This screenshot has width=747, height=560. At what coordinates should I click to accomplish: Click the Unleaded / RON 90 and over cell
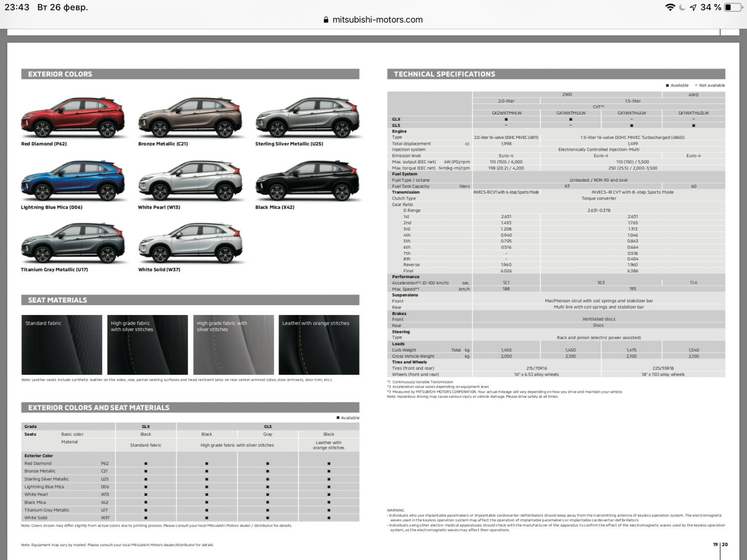coord(599,180)
